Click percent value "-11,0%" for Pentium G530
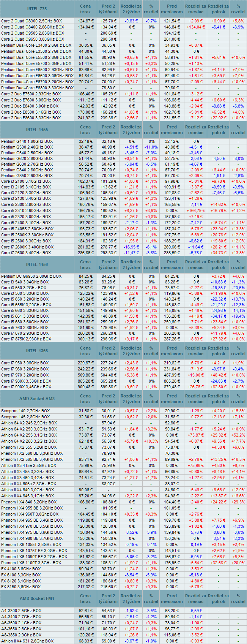 pos(151,147)
